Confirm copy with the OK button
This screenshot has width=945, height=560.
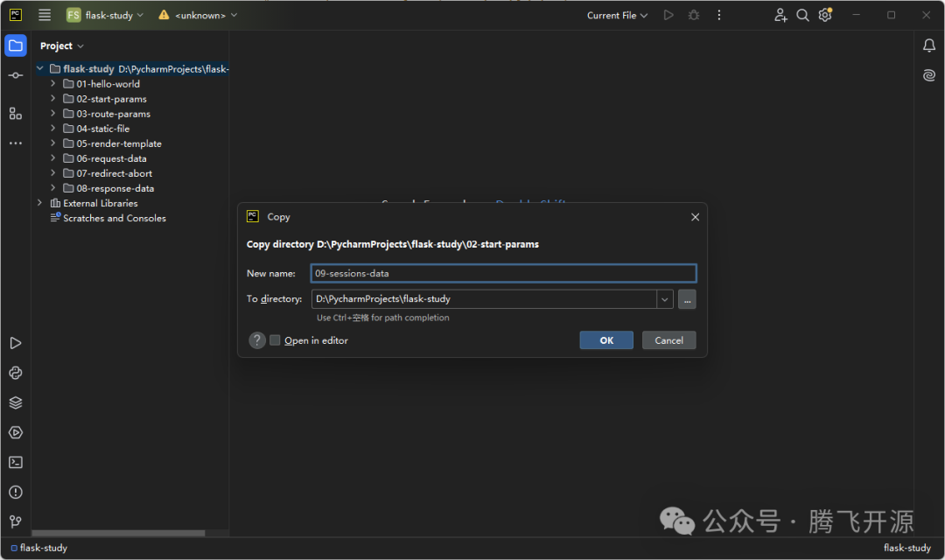point(606,340)
